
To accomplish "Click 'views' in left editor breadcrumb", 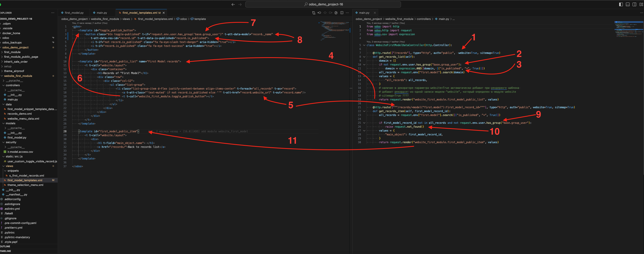I will (126, 19).
